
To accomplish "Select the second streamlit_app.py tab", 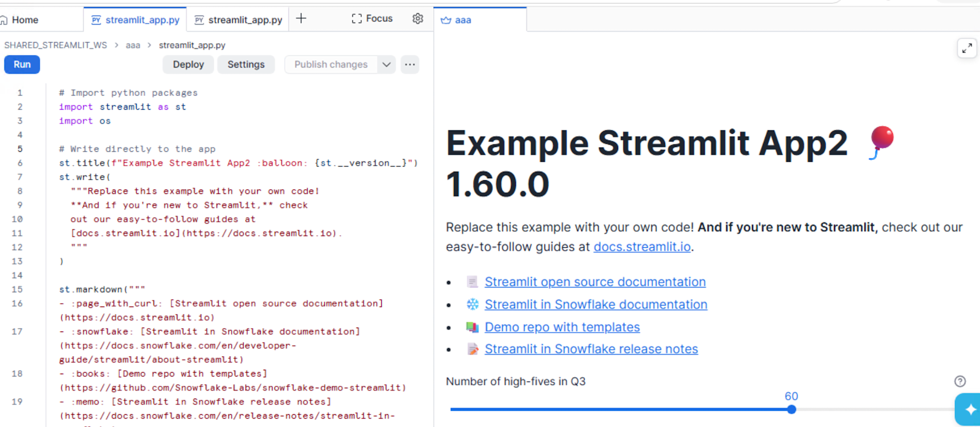I will tap(238, 20).
